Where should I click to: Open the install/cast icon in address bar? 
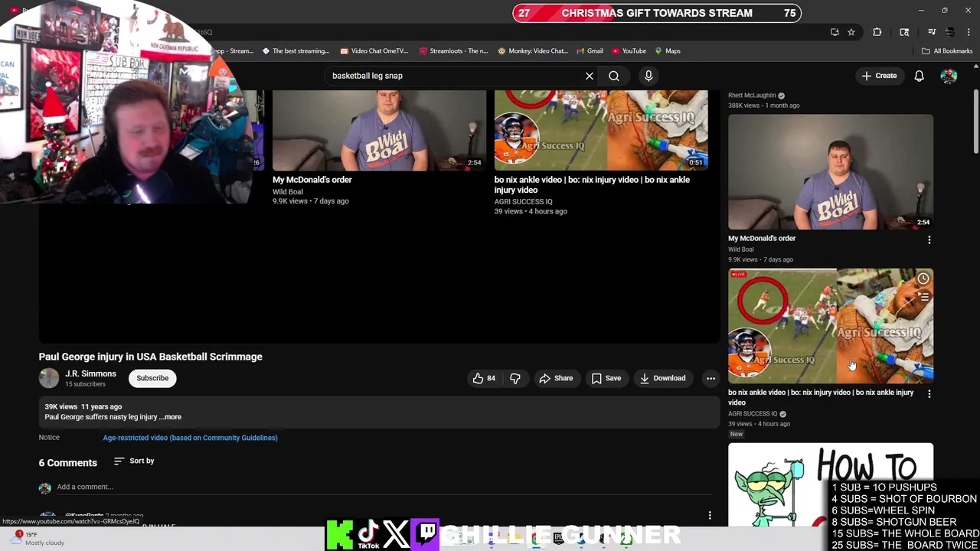[835, 32]
